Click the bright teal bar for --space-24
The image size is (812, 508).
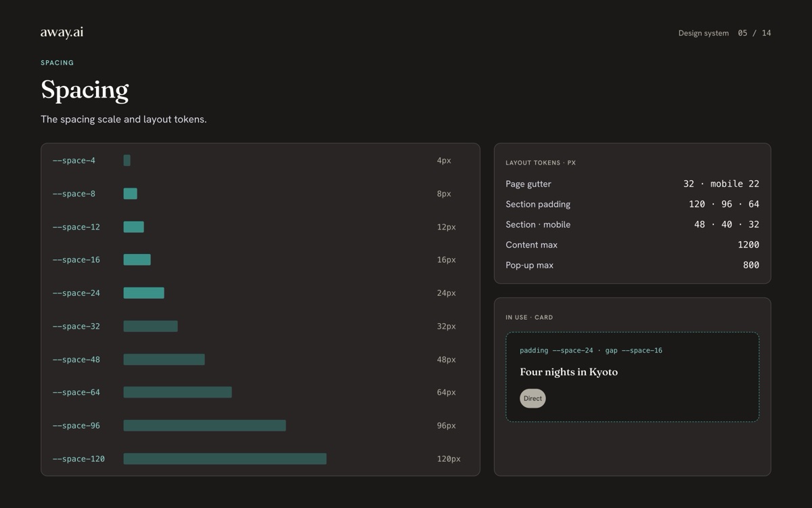143,293
